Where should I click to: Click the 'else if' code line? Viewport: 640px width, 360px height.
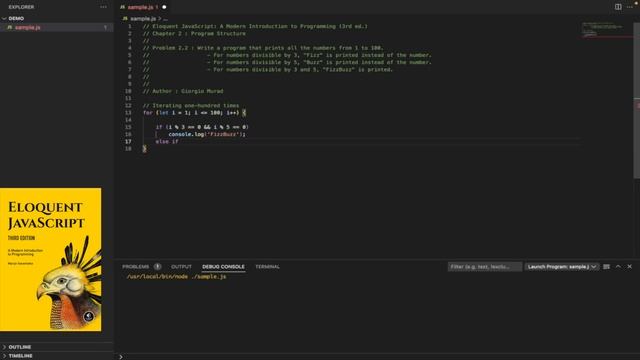pyautogui.click(x=167, y=142)
